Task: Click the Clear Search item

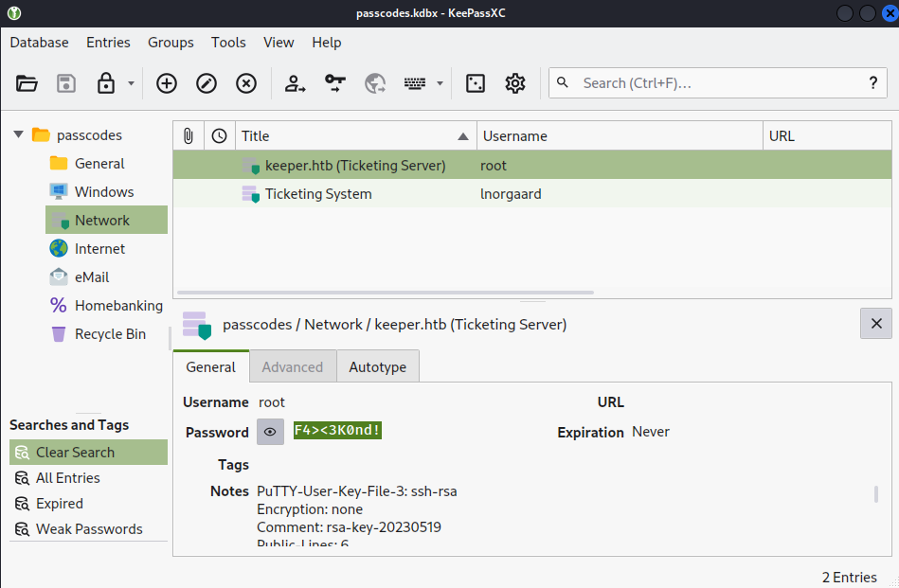Action: [88, 453]
